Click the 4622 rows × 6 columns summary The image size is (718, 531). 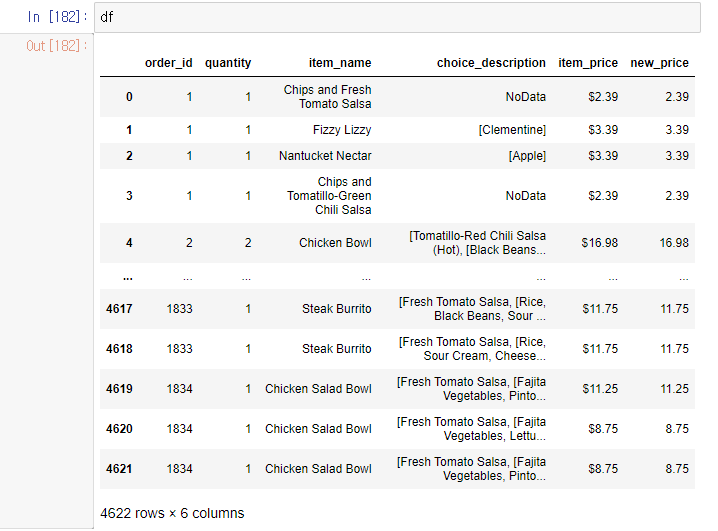tap(172, 514)
